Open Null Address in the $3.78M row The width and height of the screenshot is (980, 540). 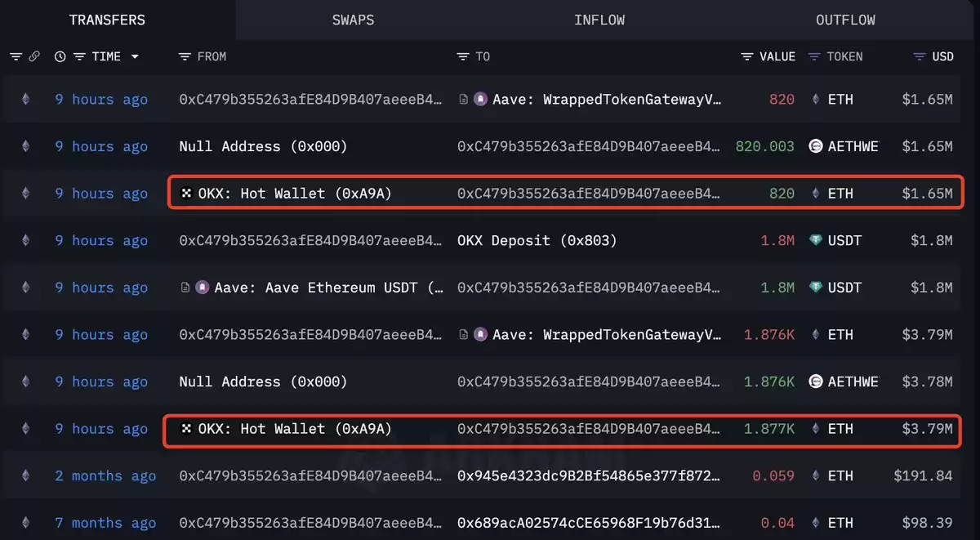click(x=263, y=382)
